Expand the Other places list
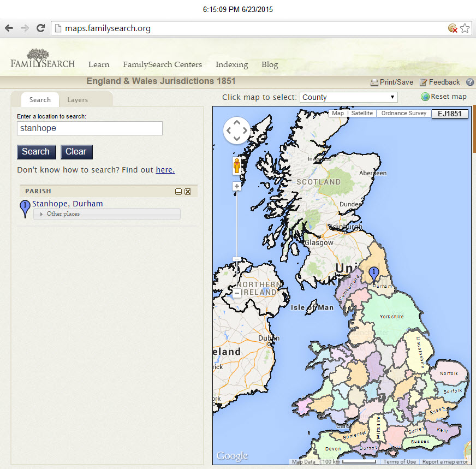476x469 pixels. click(60, 214)
